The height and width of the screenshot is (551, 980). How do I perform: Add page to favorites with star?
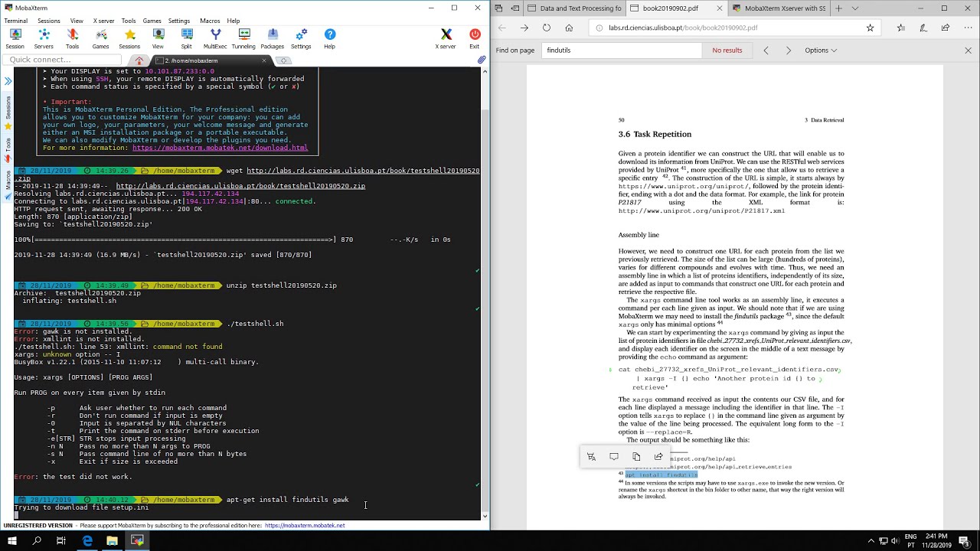click(x=870, y=28)
